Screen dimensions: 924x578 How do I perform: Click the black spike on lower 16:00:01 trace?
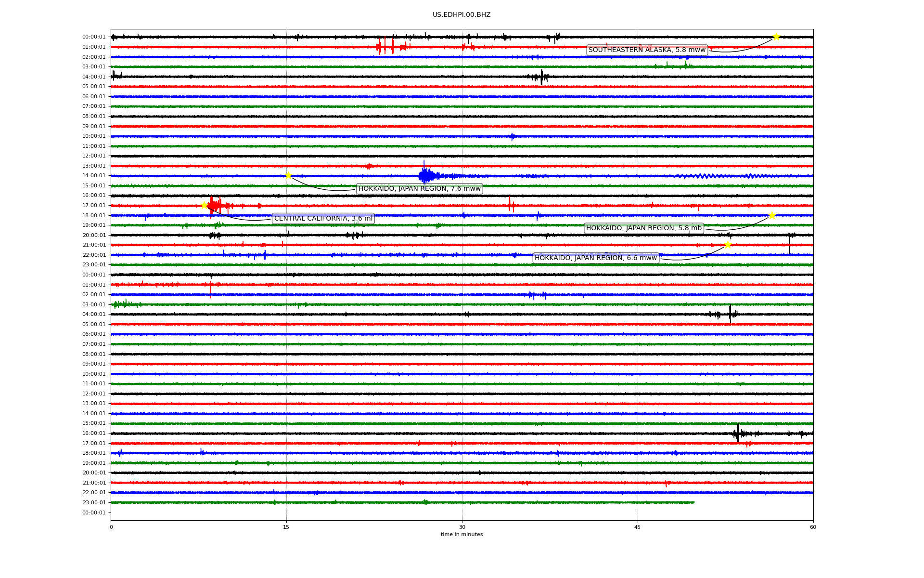[738, 433]
